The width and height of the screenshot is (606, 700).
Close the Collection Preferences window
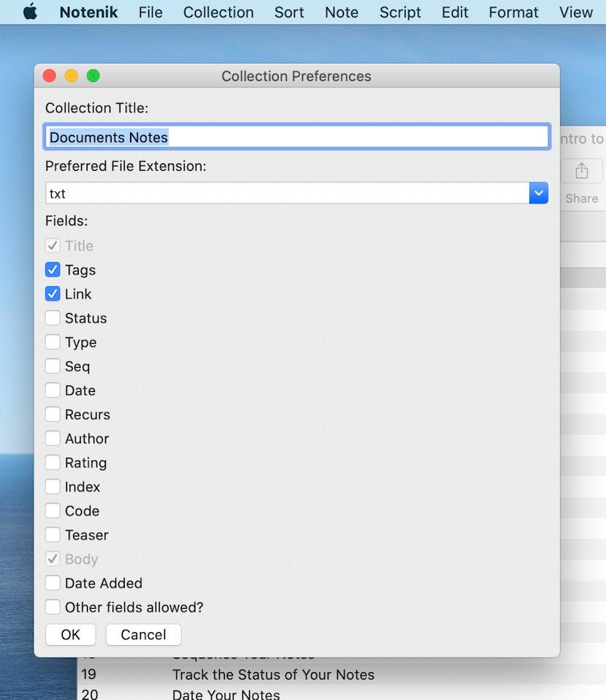coord(50,76)
